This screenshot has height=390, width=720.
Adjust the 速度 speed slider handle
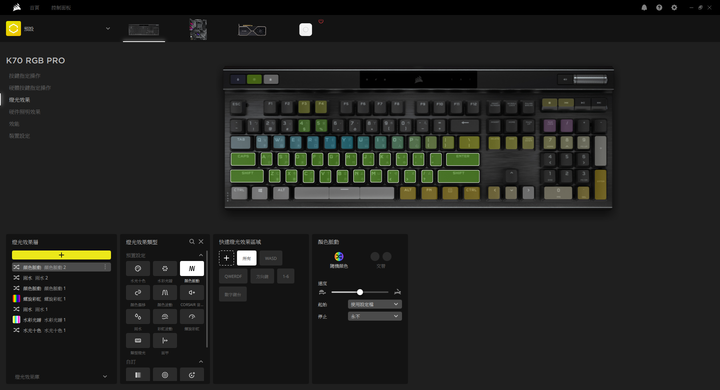click(x=360, y=292)
